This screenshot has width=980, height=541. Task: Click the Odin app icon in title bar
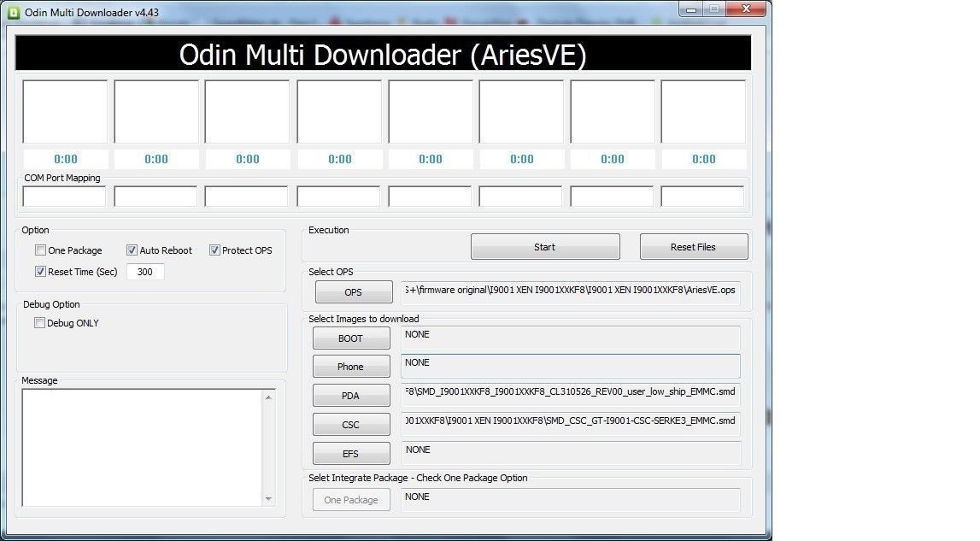(13, 13)
